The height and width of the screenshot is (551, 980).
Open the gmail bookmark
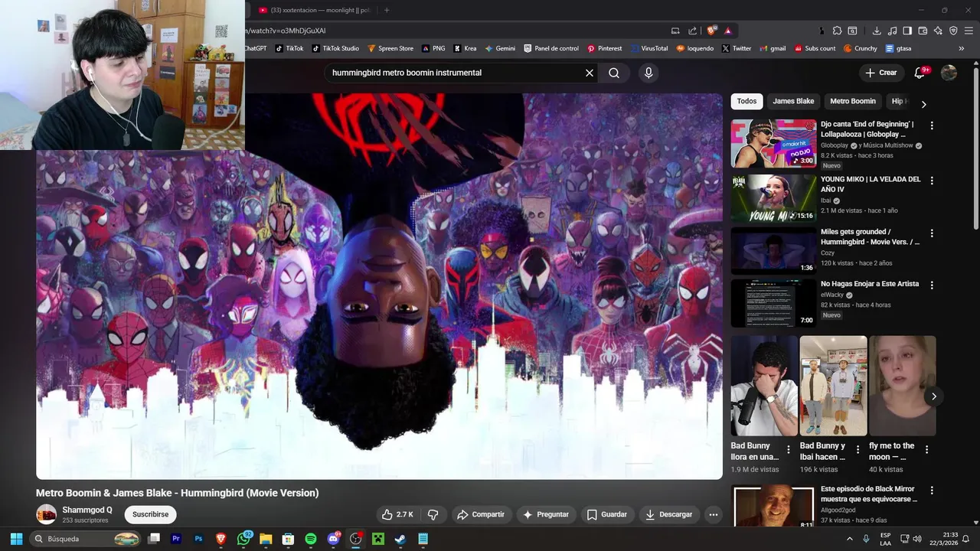(x=773, y=48)
